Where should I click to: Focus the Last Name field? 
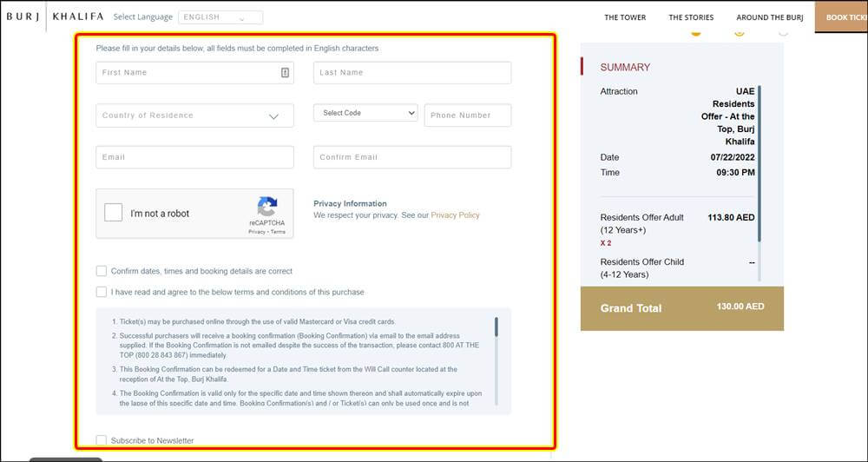click(x=412, y=73)
